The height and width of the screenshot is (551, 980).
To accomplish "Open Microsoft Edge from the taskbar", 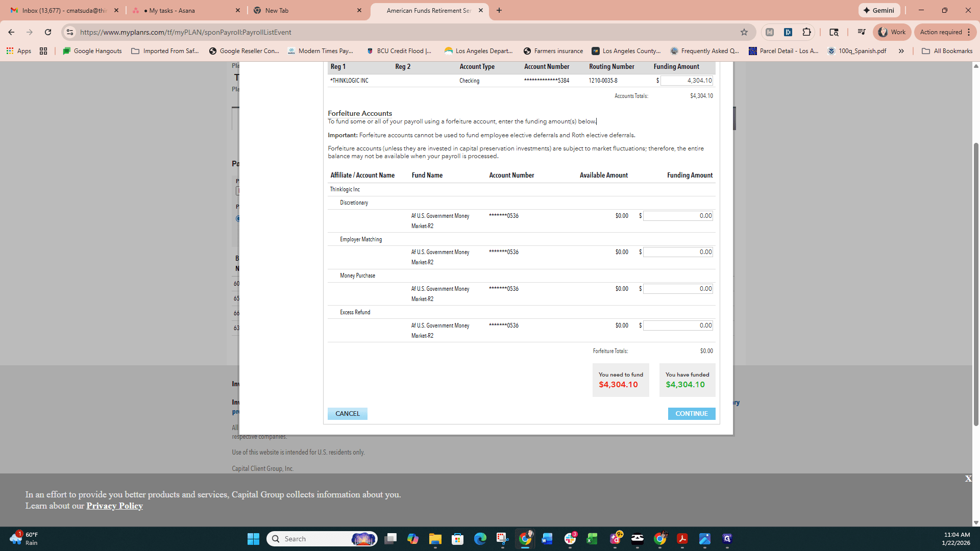I will (x=480, y=539).
